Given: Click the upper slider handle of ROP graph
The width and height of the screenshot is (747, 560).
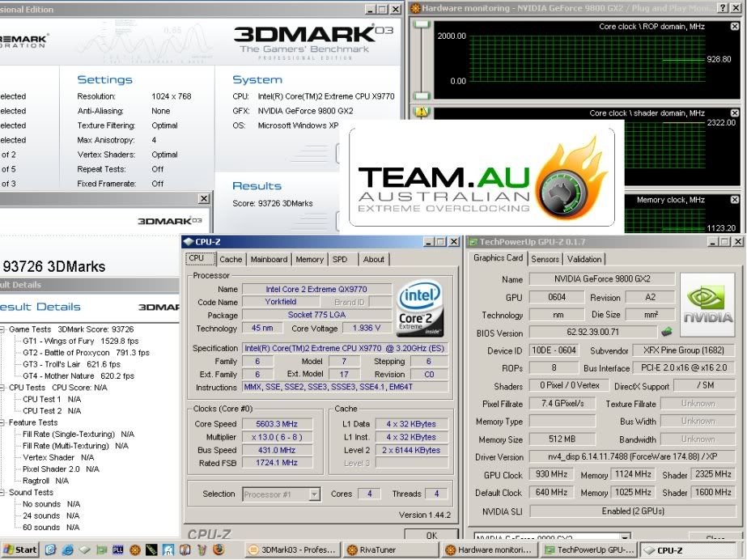Looking at the screenshot, I should tap(420, 25).
